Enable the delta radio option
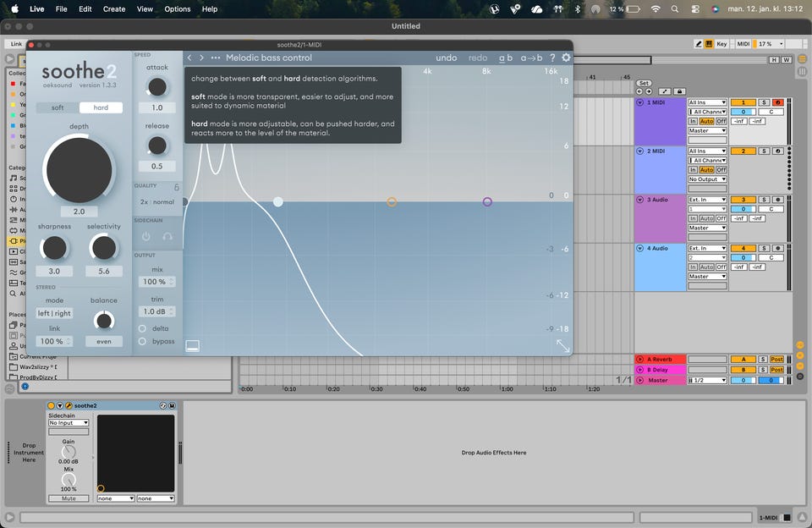The image size is (812, 528). point(142,328)
